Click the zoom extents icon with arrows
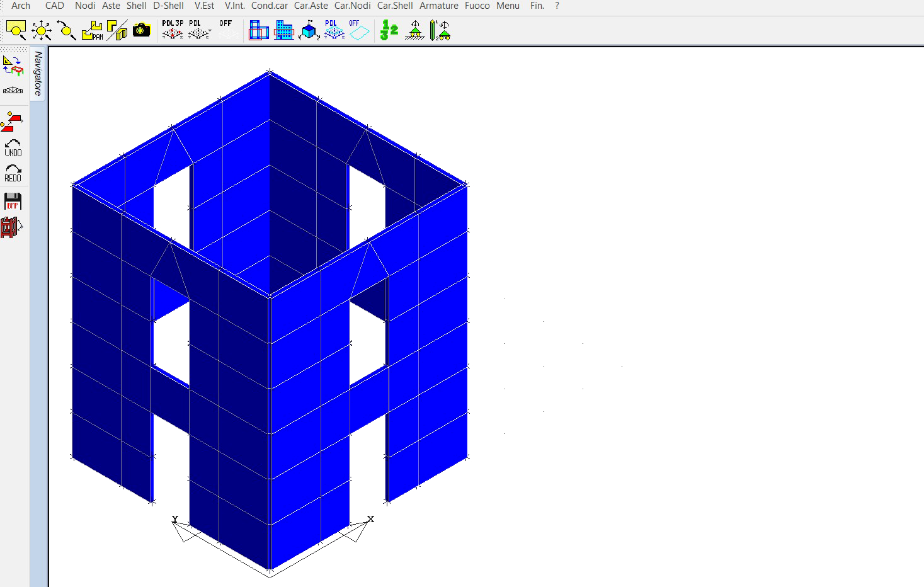This screenshot has height=587, width=924. pyautogui.click(x=42, y=30)
